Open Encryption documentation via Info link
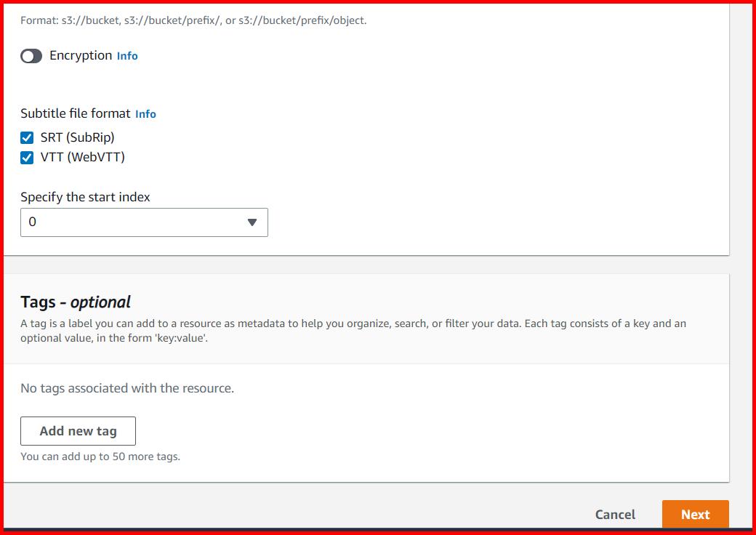This screenshot has width=756, height=535. click(127, 55)
